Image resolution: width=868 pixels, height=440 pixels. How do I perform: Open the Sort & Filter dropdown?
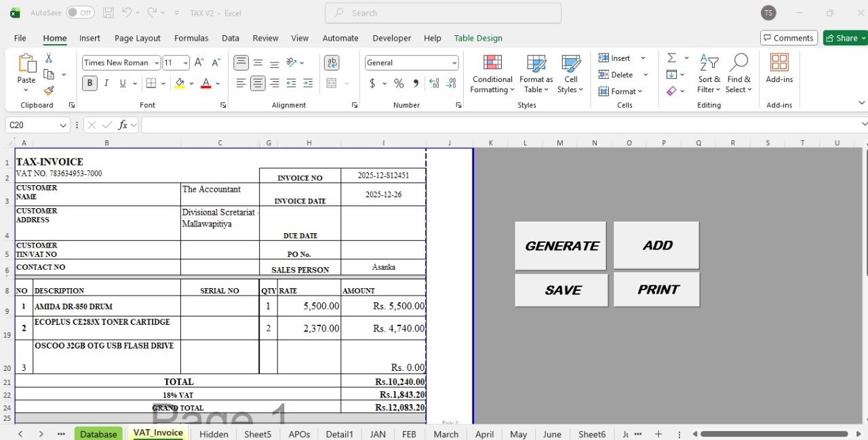coord(709,74)
